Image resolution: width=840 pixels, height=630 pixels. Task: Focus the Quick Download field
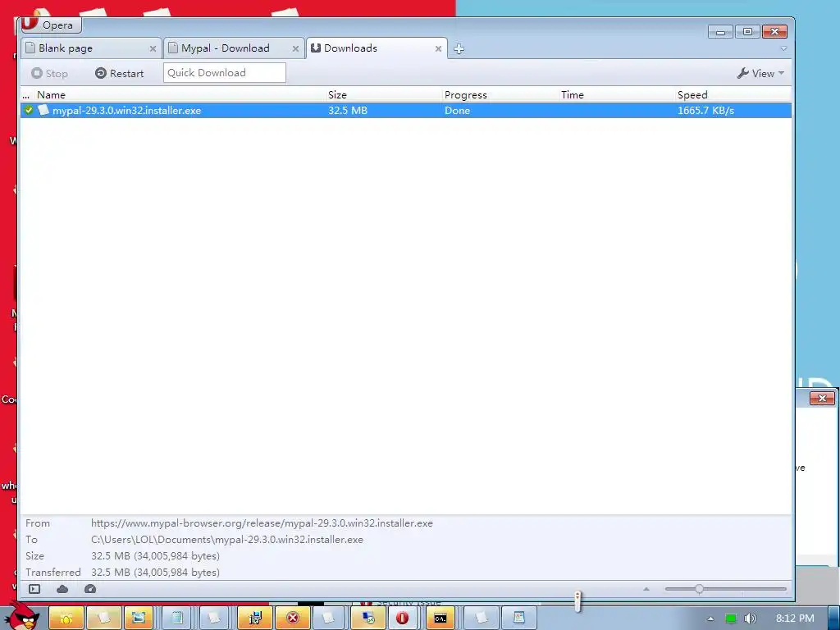[x=225, y=73]
